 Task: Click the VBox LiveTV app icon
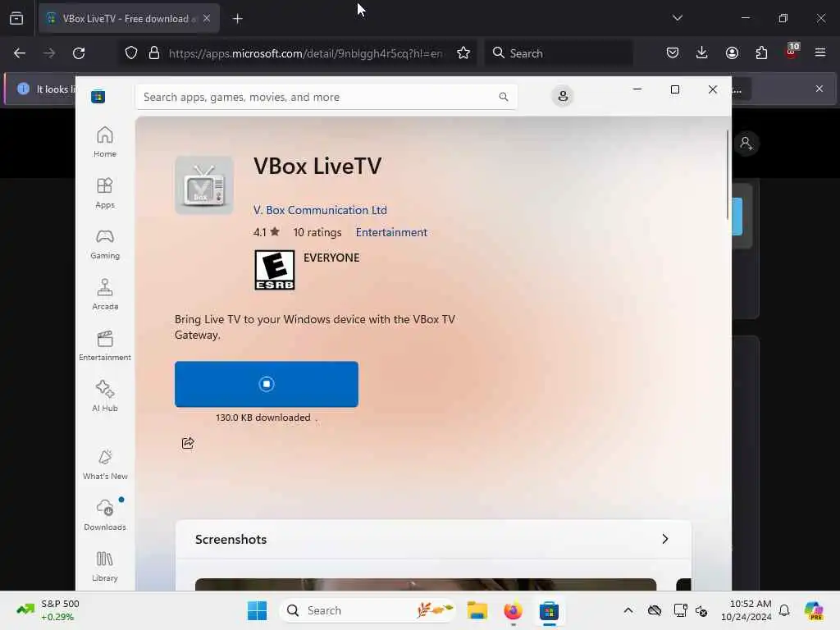(x=204, y=185)
